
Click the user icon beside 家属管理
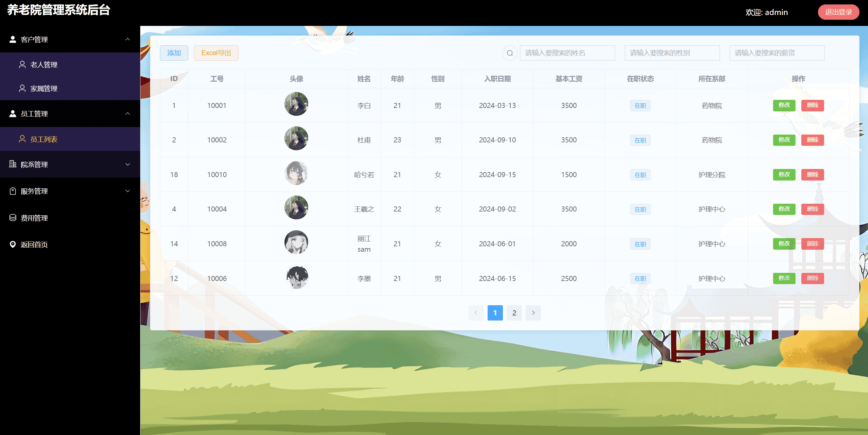(x=22, y=89)
